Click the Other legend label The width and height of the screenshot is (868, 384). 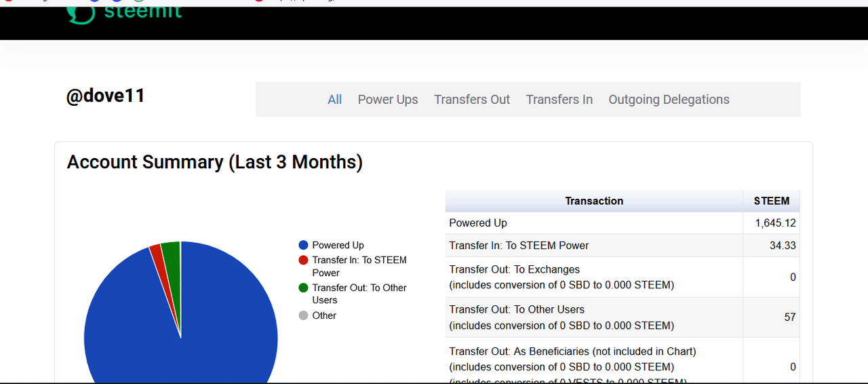click(x=324, y=315)
